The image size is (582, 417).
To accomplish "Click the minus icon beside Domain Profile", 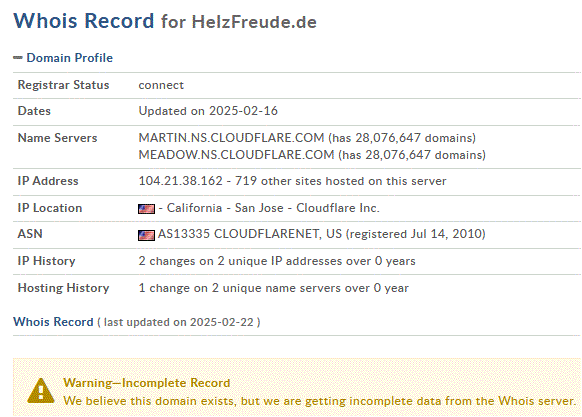I will tap(18, 58).
